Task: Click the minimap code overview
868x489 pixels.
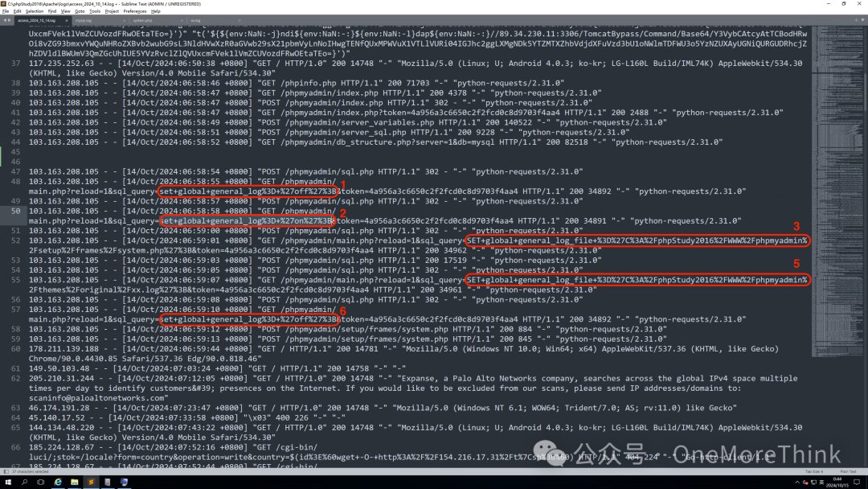Action: pos(836,191)
